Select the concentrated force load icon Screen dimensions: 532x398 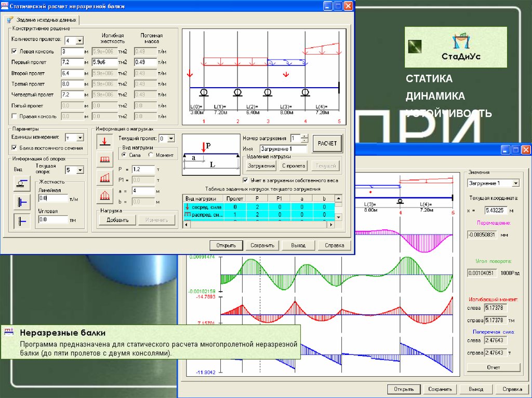105,141
